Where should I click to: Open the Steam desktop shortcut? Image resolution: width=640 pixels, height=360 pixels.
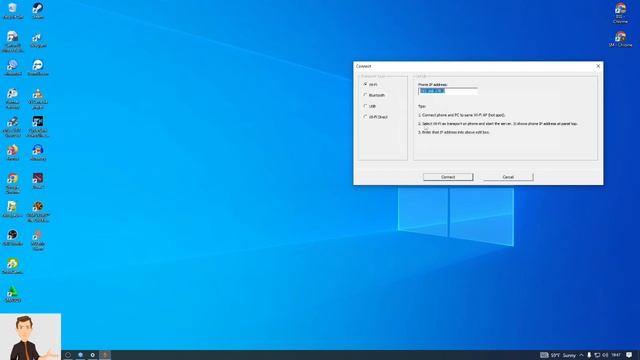tap(38, 11)
